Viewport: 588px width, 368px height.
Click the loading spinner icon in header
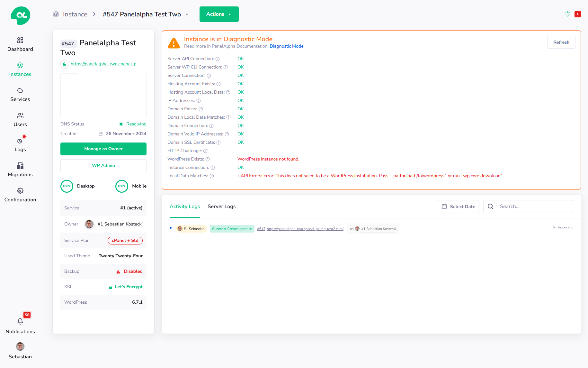(567, 14)
